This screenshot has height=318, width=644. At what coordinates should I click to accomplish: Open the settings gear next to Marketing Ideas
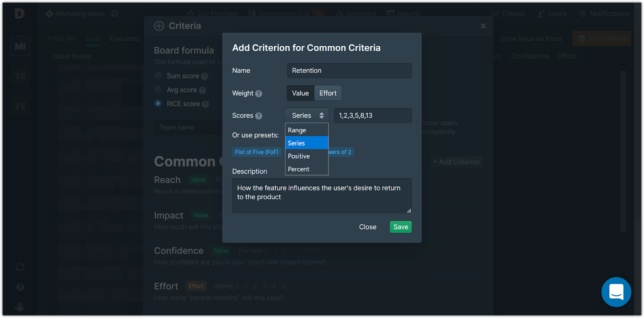pos(115,14)
